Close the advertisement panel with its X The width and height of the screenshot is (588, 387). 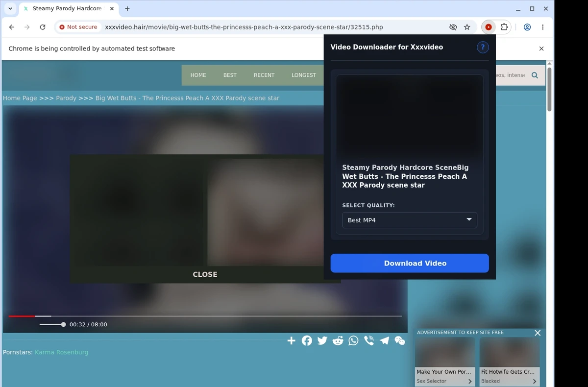(x=538, y=333)
